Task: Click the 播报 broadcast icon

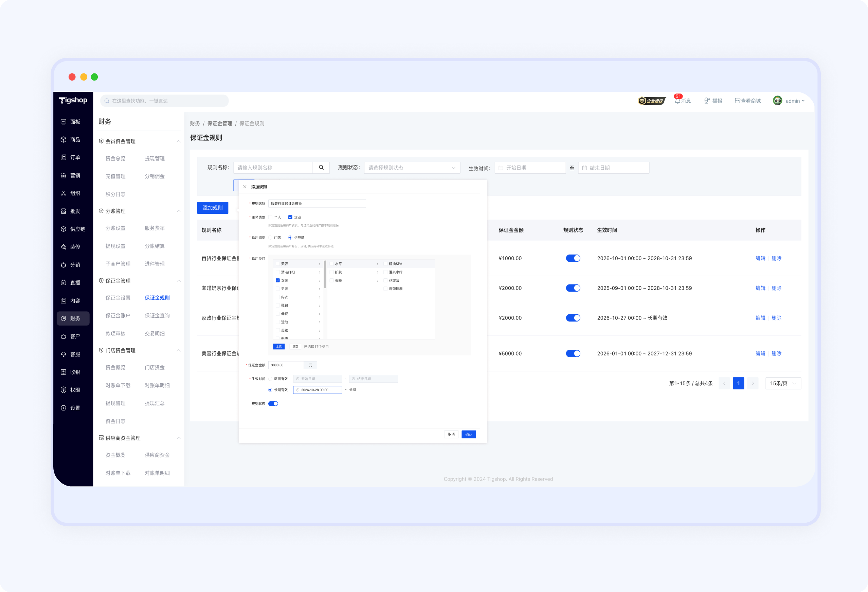Action: [707, 101]
